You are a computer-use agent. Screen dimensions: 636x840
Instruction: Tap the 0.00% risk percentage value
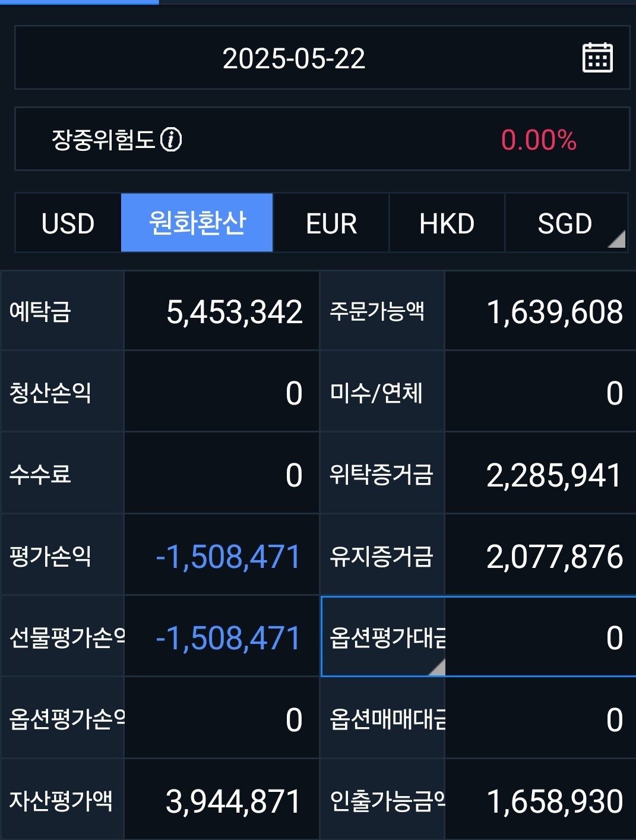[x=538, y=140]
